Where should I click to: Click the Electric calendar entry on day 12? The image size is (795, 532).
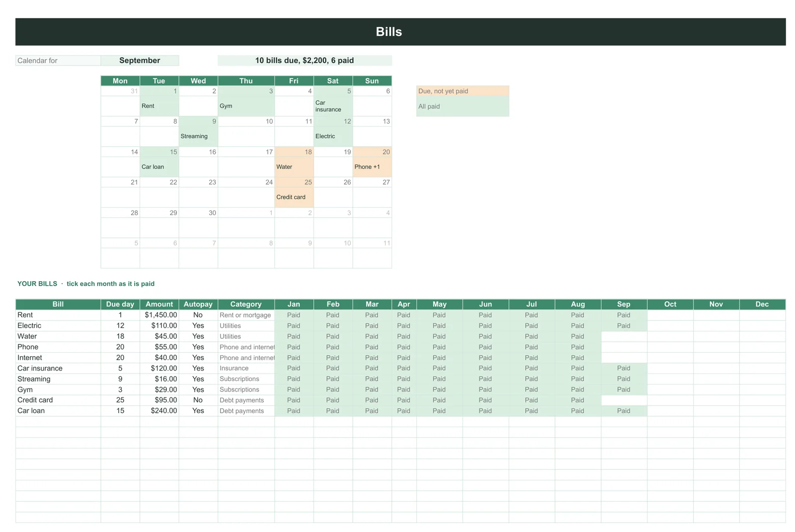click(x=333, y=136)
